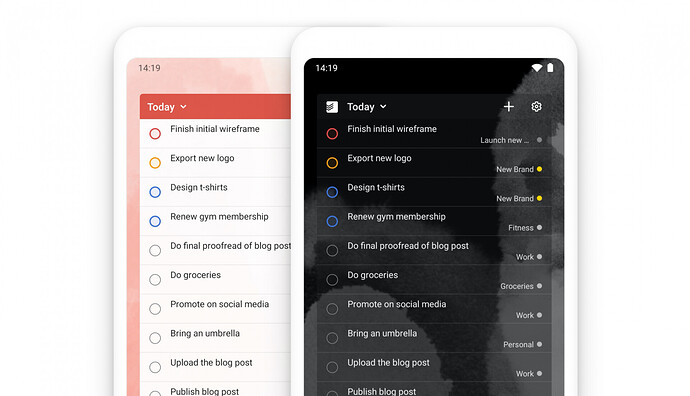The height and width of the screenshot is (396, 690).
Task: Open Promote on social media in light widget
Action: point(220,304)
